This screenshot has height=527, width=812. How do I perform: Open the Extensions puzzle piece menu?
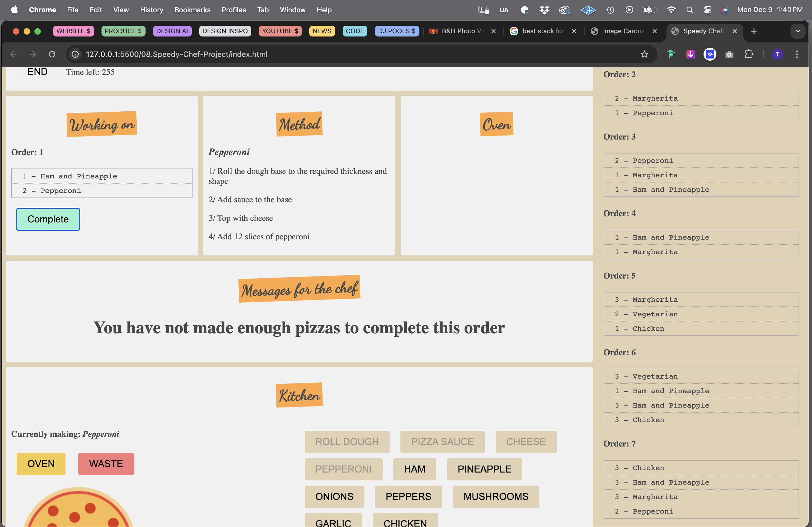point(749,54)
